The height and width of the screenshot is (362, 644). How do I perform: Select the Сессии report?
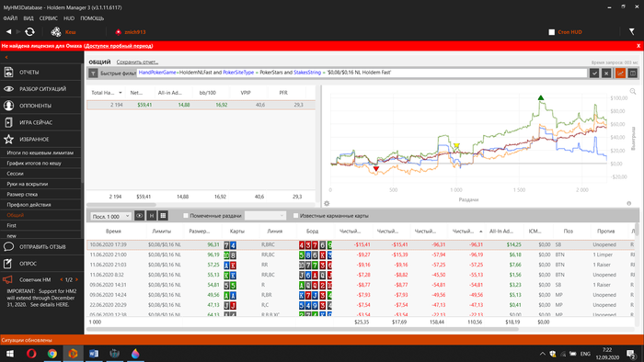(16, 174)
